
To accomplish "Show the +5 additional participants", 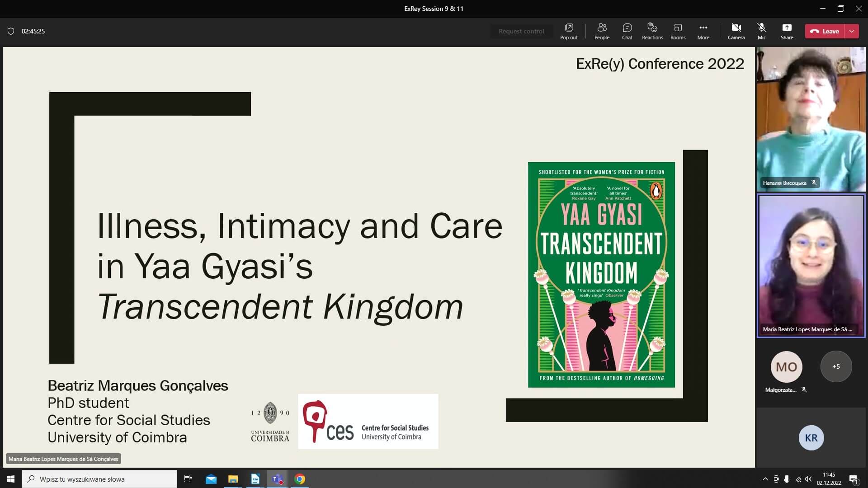I will click(x=836, y=366).
